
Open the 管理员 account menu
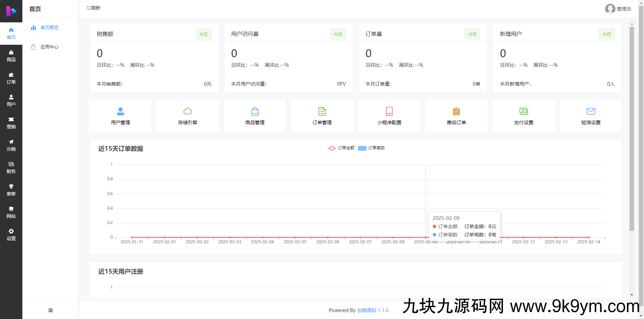pyautogui.click(x=618, y=9)
